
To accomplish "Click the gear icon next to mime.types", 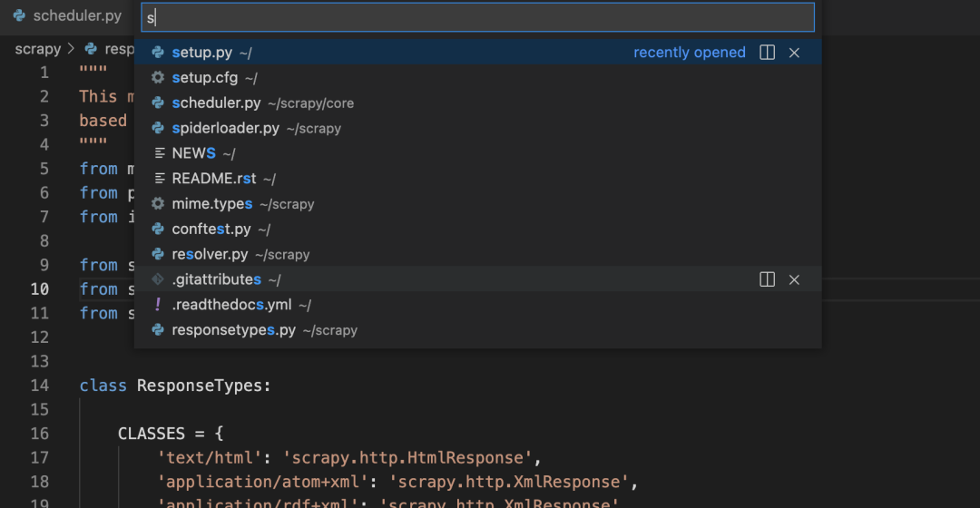I will (158, 204).
